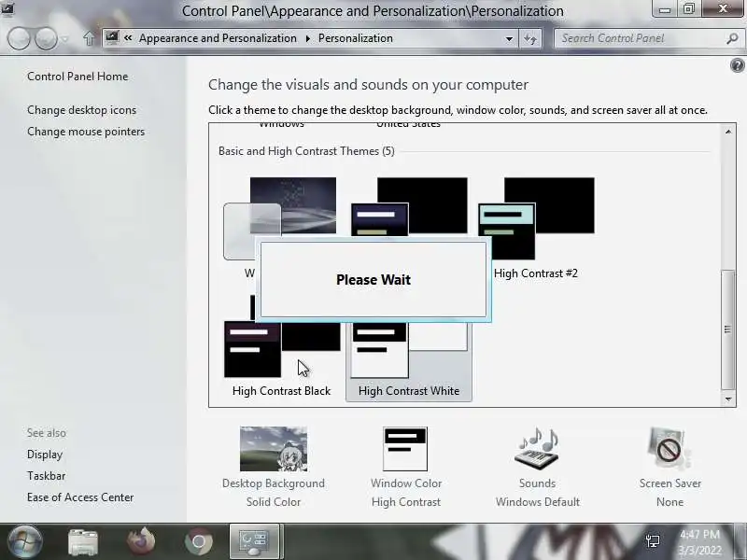Click the Basic and High Contrast Themes header
Viewport: 747px width, 560px height.
(306, 151)
